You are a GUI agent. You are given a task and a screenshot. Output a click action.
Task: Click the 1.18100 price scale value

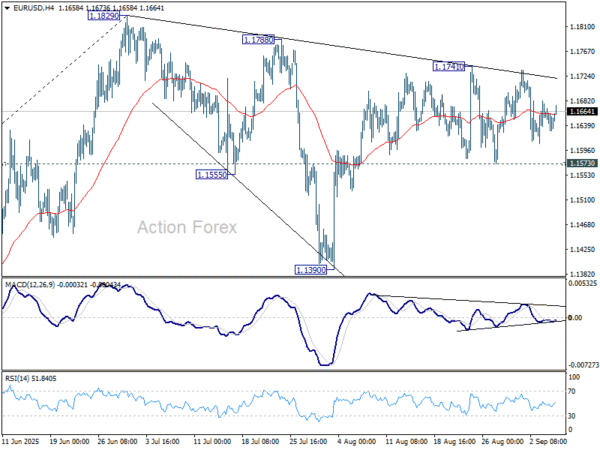tap(582, 27)
